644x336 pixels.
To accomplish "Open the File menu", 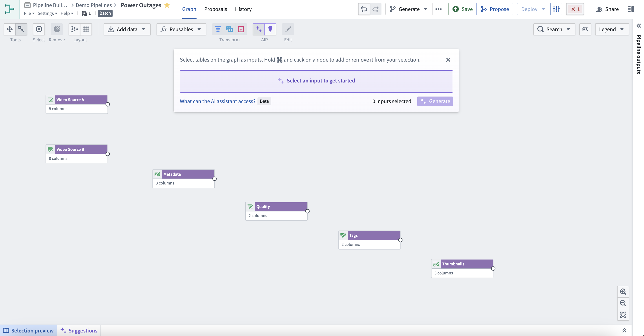I will point(29,13).
